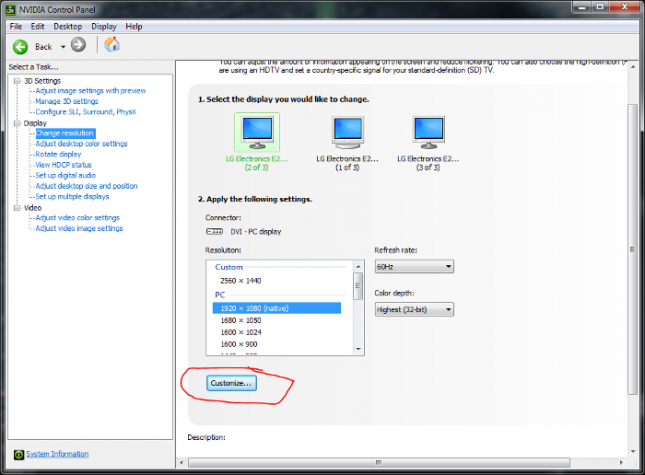Image resolution: width=645 pixels, height=475 pixels.
Task: Select LG display 1 of 3 monitor icon
Action: pyautogui.click(x=348, y=132)
